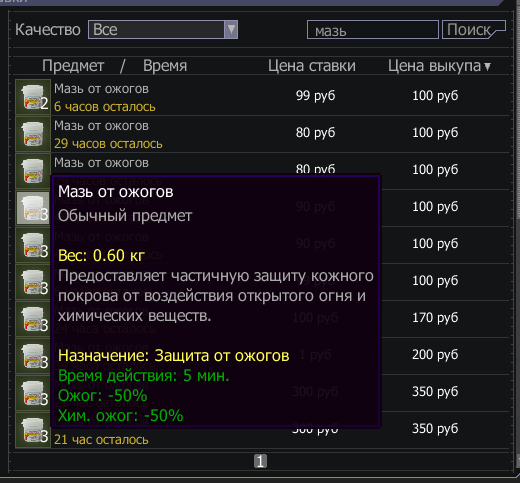The width and height of the screenshot is (520, 483).
Task: Select ointment icon priced 80 руб, 29 hours left
Action: click(33, 134)
